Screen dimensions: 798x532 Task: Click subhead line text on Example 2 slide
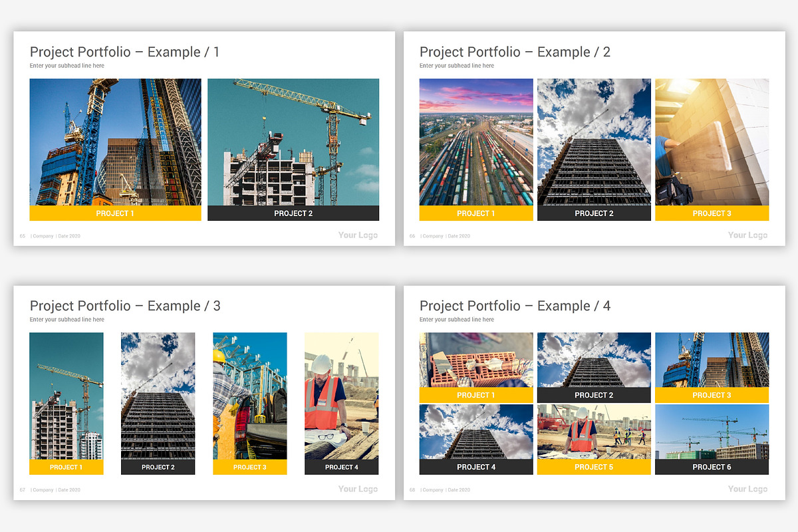pyautogui.click(x=457, y=66)
